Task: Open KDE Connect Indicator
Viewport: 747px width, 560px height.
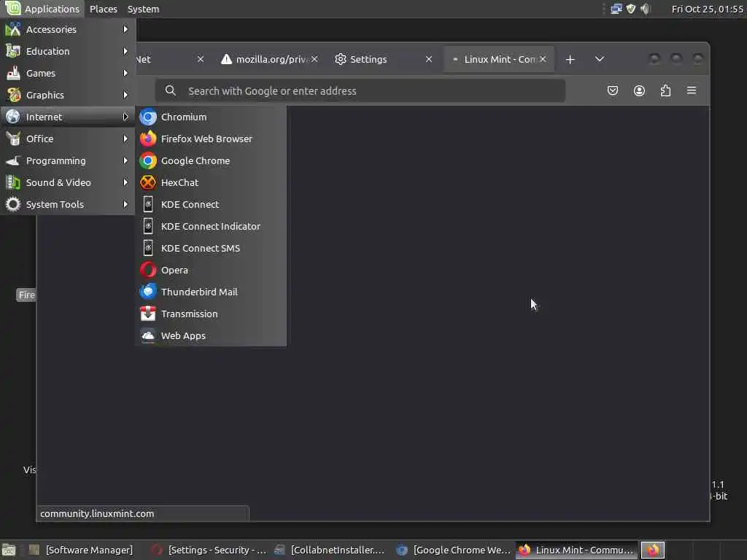Action: coord(211,226)
